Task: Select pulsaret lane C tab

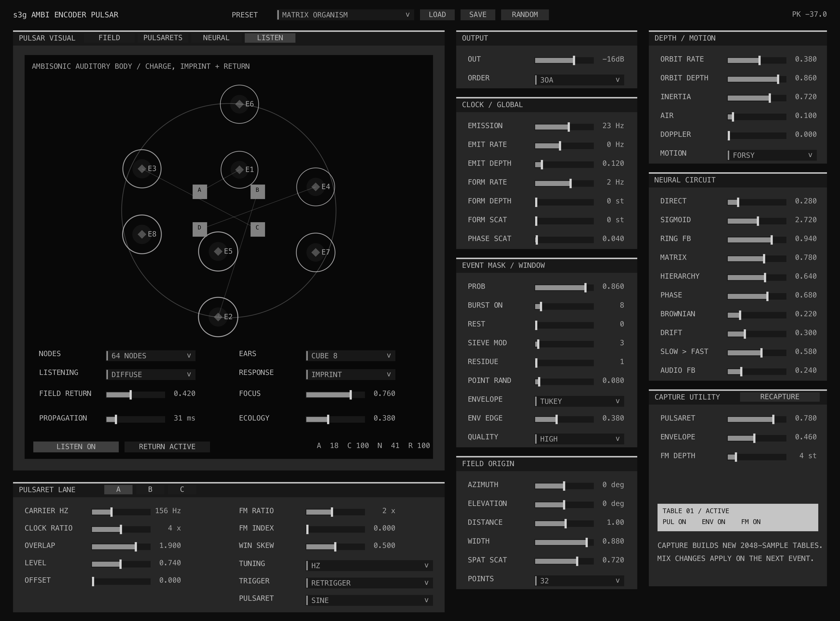Action: click(x=182, y=490)
